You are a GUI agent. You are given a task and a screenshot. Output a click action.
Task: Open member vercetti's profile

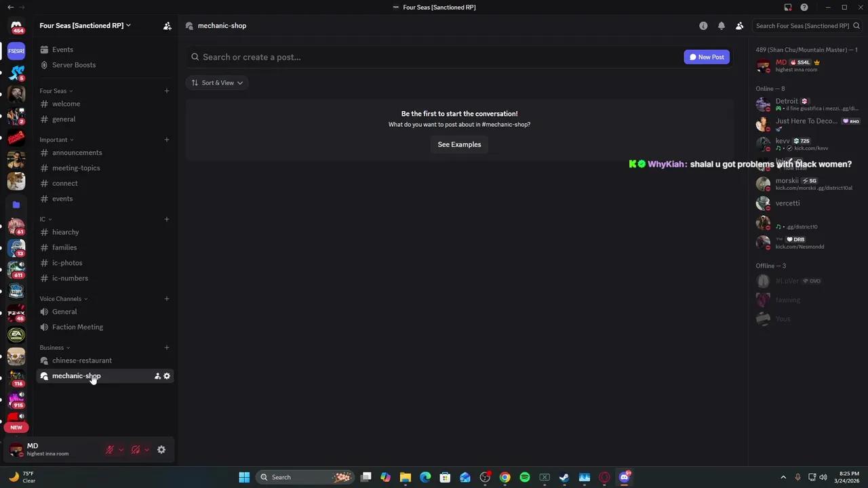[807, 203]
